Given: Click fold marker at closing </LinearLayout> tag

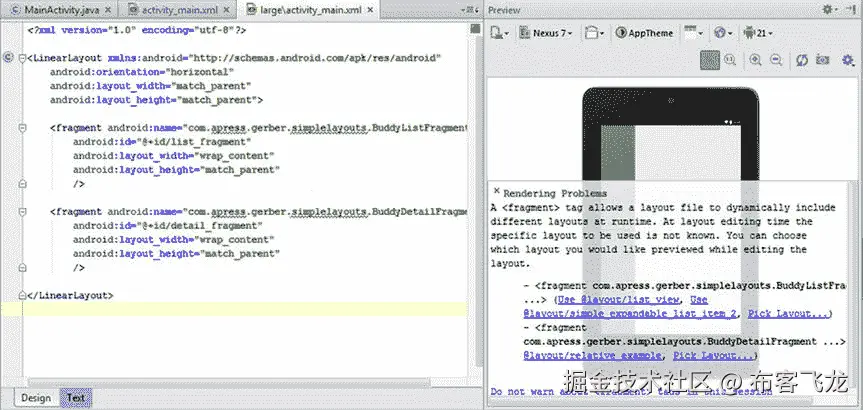Looking at the screenshot, I should pyautogui.click(x=22, y=295).
